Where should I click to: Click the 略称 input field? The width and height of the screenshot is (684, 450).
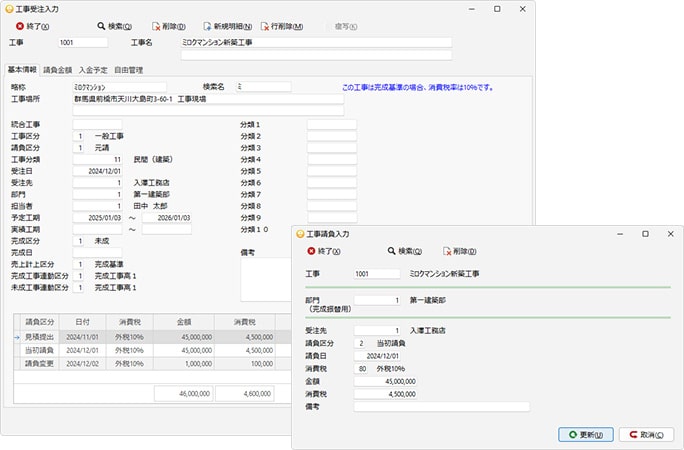pyautogui.click(x=119, y=87)
